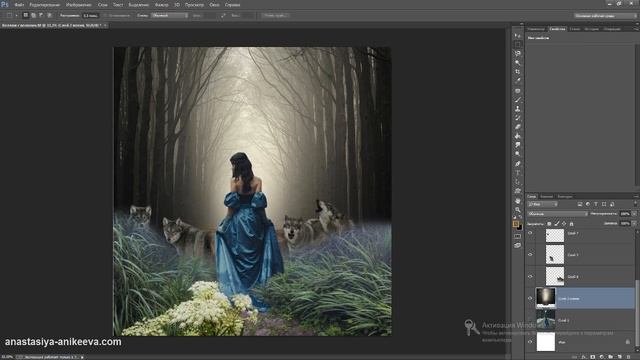The image size is (640, 360).
Task: Select the Crop tool
Action: [x=518, y=71]
